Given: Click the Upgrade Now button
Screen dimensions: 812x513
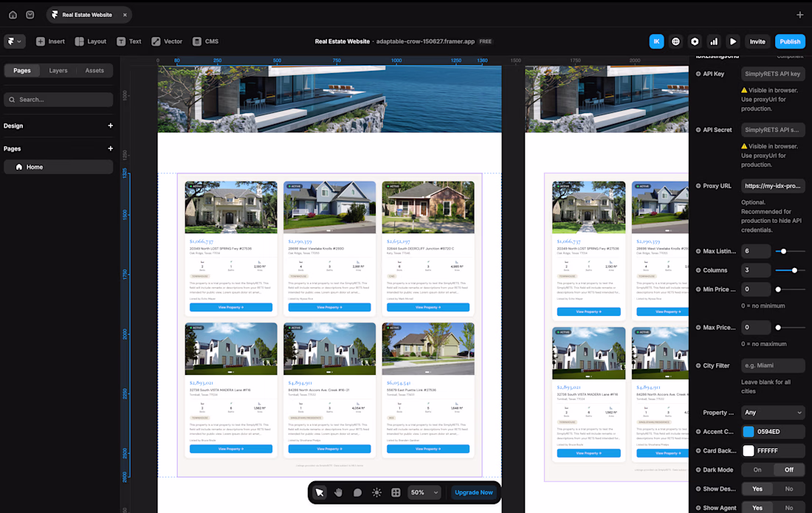Looking at the screenshot, I should click(474, 492).
